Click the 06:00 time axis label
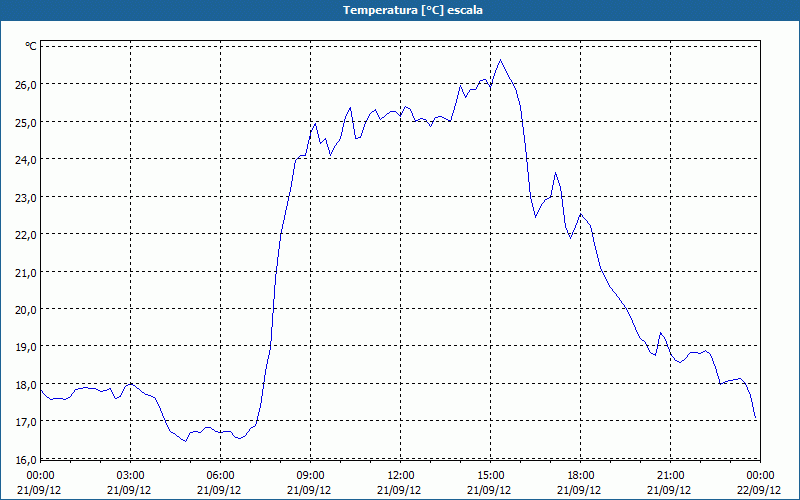Image resolution: width=800 pixels, height=500 pixels. click(220, 476)
